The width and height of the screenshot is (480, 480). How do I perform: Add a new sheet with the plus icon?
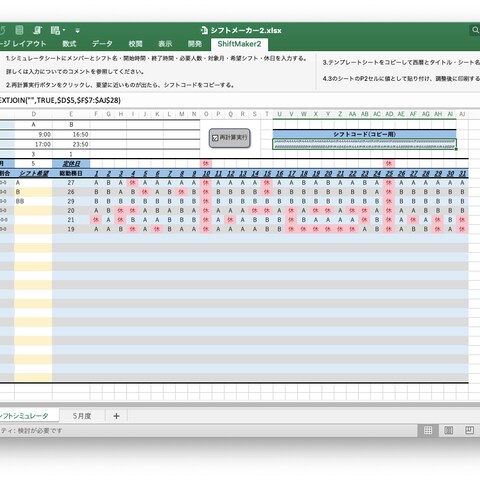coord(116,416)
